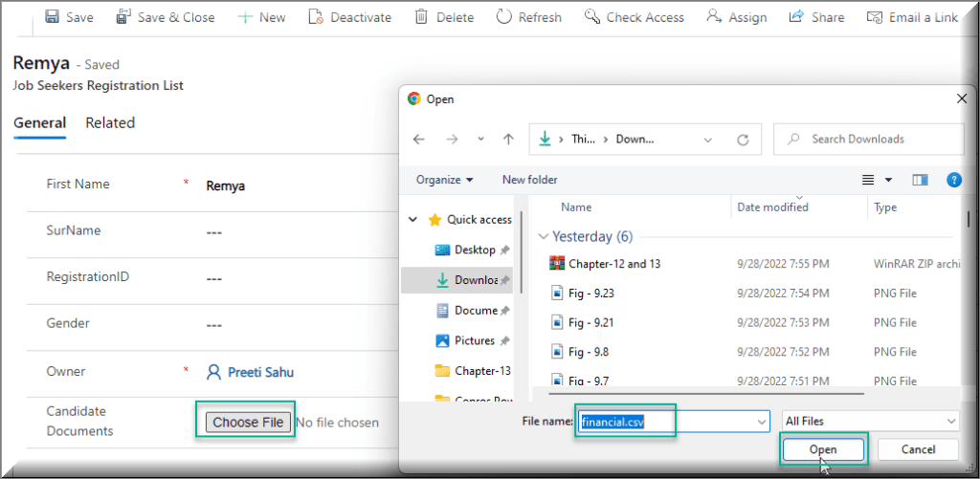The image size is (980, 479).
Task: Click the First Name field value Remya
Action: point(226,186)
